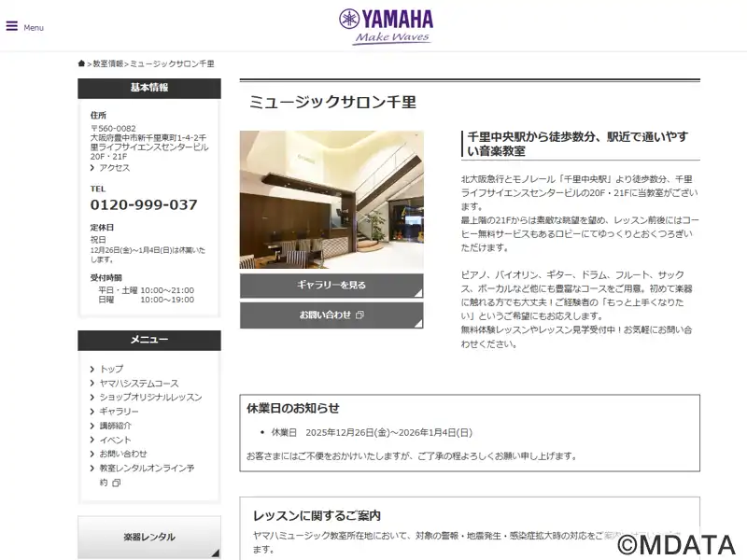Click ミュージックサロン千里 breadcrumb text
The height and width of the screenshot is (560, 747).
pos(172,63)
